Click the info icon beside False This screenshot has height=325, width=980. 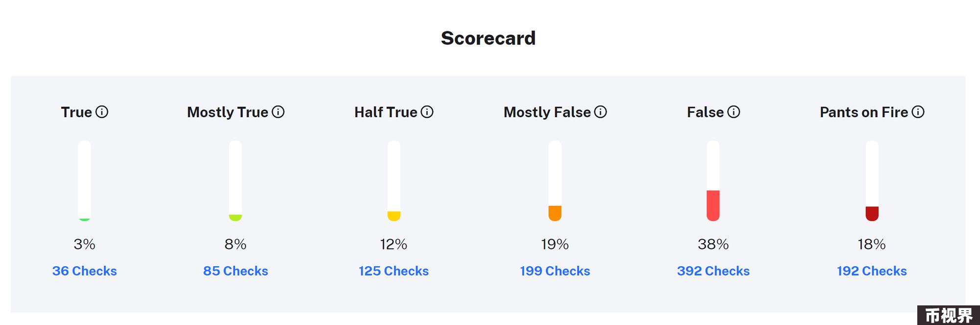pos(734,112)
